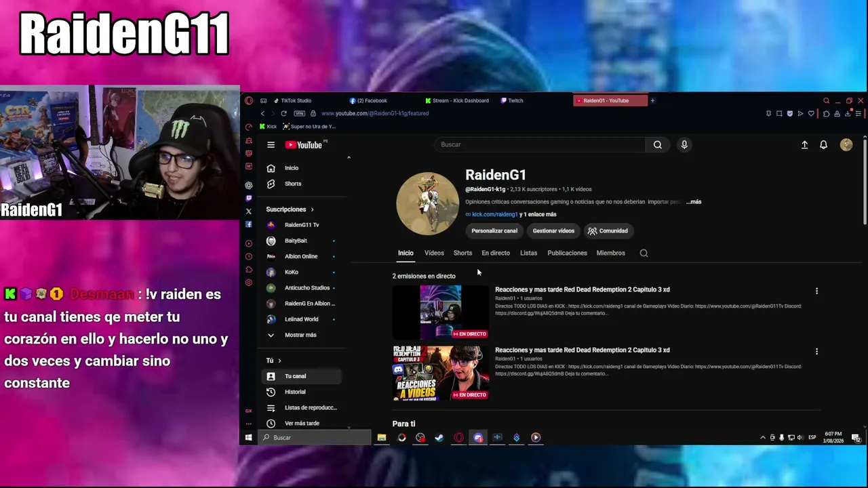868x488 pixels.
Task: Open the Windows Start menu
Action: click(x=249, y=437)
